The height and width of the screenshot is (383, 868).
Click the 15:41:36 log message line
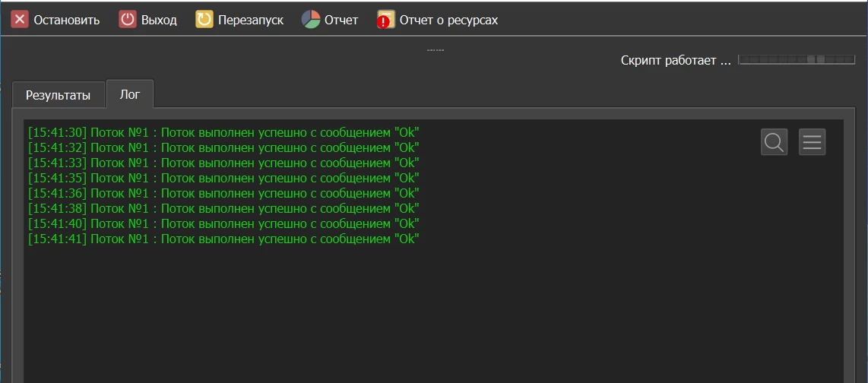[x=223, y=193]
